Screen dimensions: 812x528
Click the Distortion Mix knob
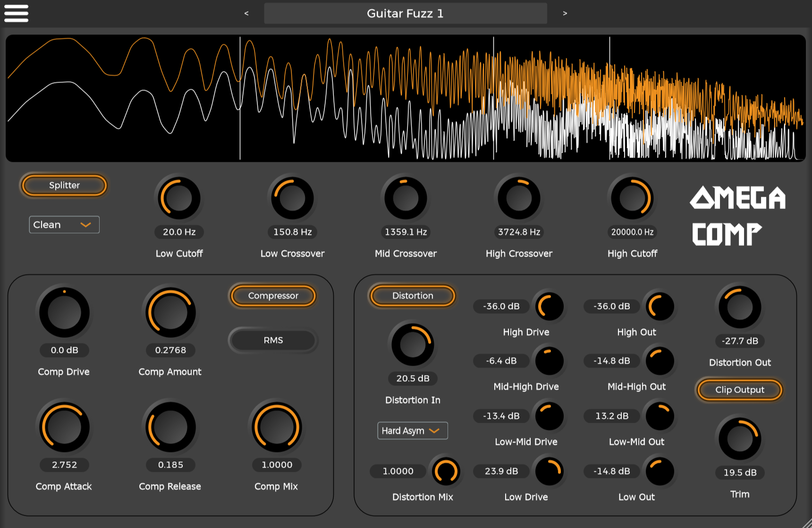pos(446,471)
